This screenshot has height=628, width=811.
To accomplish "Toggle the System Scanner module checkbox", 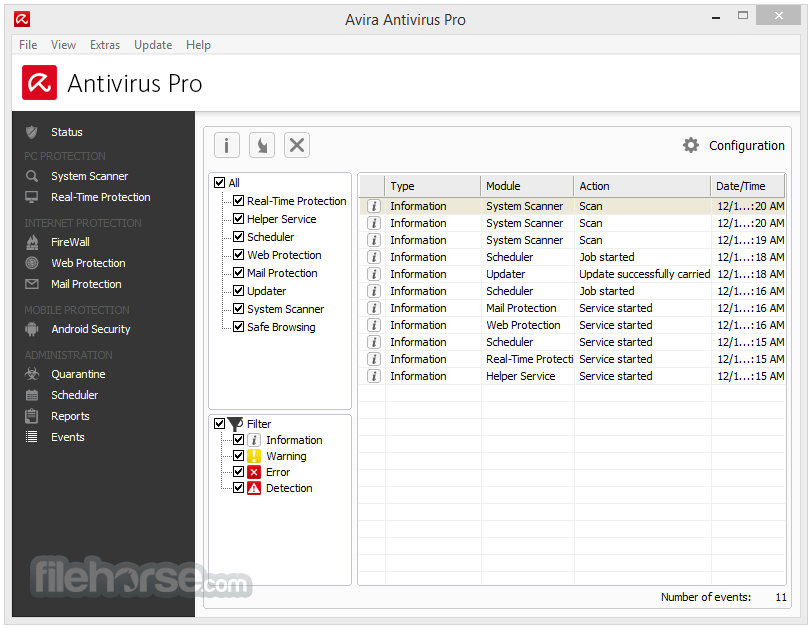I will pyautogui.click(x=238, y=309).
